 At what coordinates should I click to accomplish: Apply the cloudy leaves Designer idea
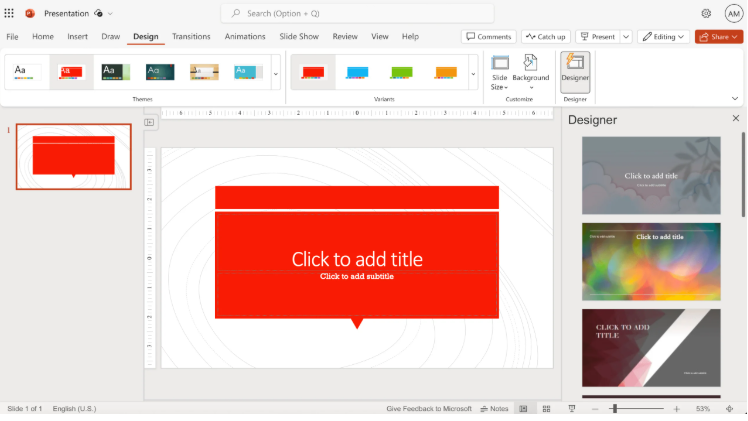(x=651, y=175)
